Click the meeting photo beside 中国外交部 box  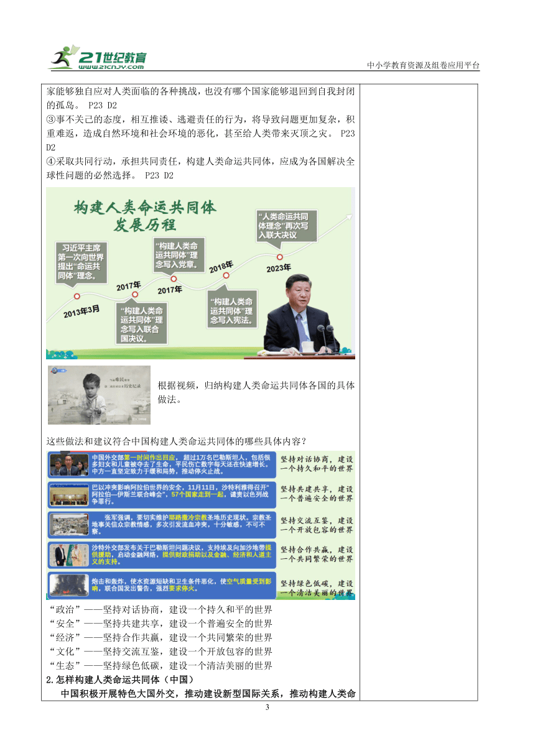68,464
